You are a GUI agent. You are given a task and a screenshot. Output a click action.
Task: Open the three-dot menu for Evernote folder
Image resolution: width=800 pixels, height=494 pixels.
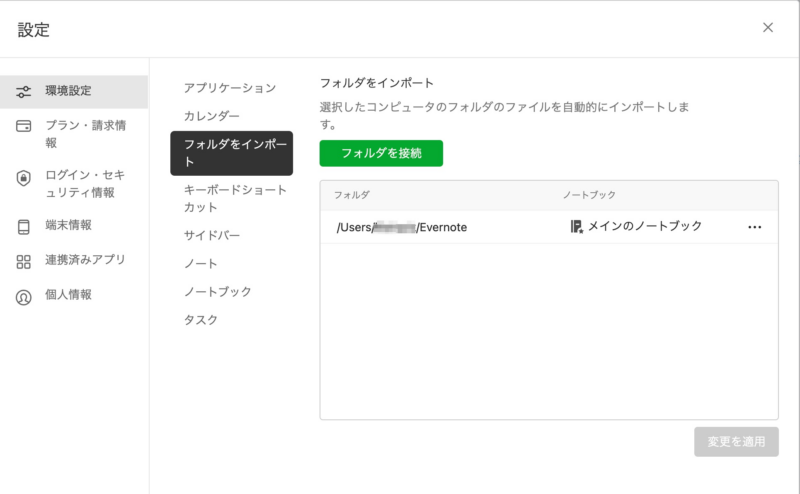(x=754, y=227)
